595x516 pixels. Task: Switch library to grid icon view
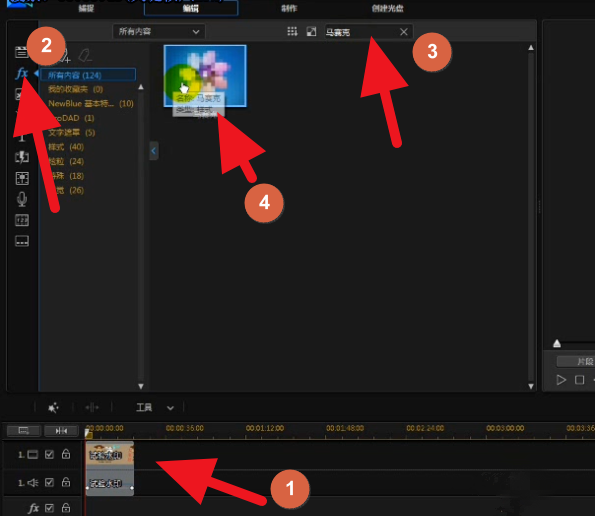point(292,31)
